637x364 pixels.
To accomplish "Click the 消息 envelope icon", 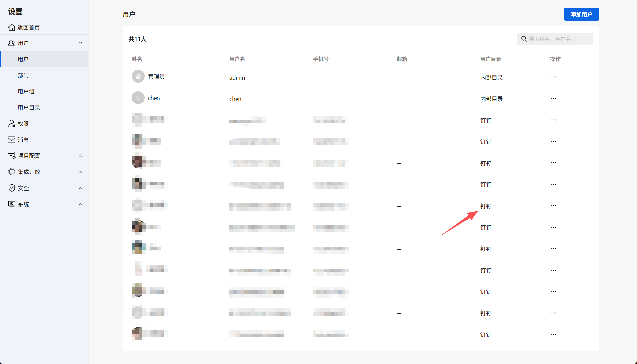I will coord(12,140).
